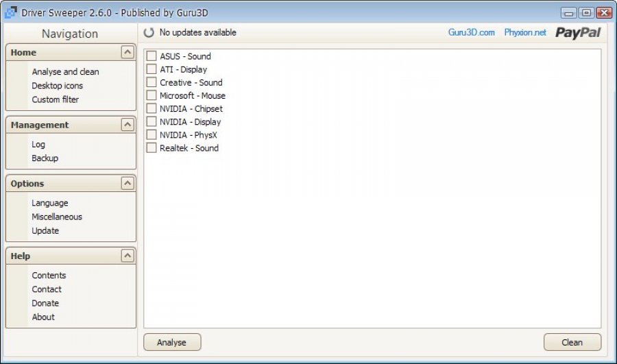Collapse the Options navigation section
The image size is (617, 364).
point(128,184)
